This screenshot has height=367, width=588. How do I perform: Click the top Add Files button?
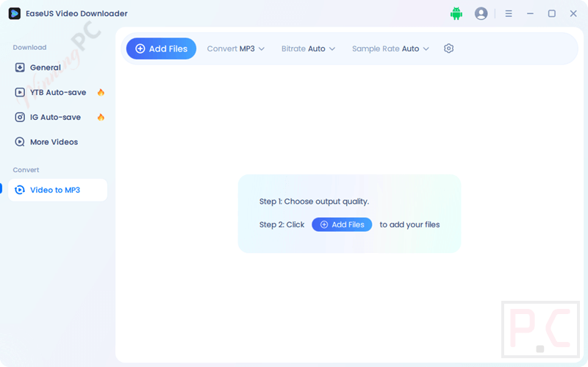point(161,49)
